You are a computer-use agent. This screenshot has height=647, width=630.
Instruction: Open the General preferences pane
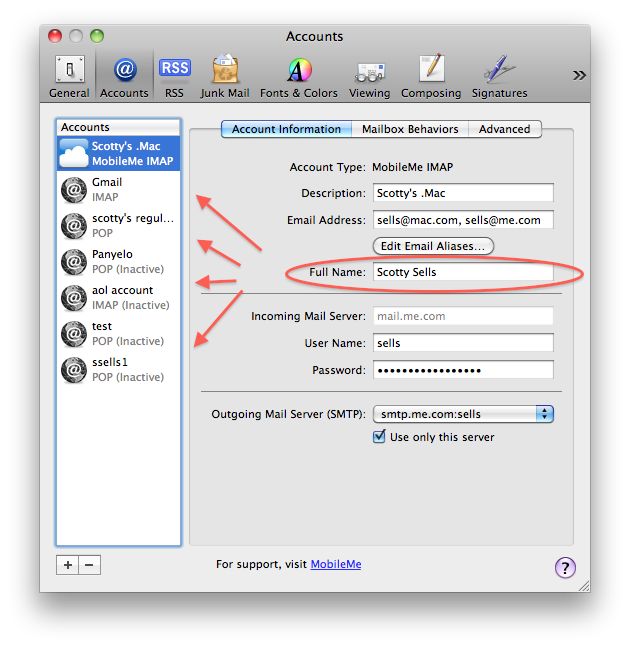pyautogui.click(x=69, y=76)
